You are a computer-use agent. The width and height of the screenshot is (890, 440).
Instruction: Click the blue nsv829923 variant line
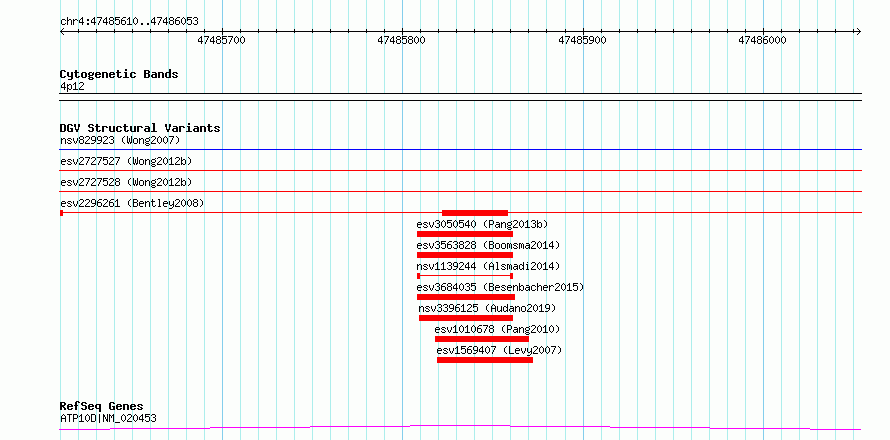point(461,149)
